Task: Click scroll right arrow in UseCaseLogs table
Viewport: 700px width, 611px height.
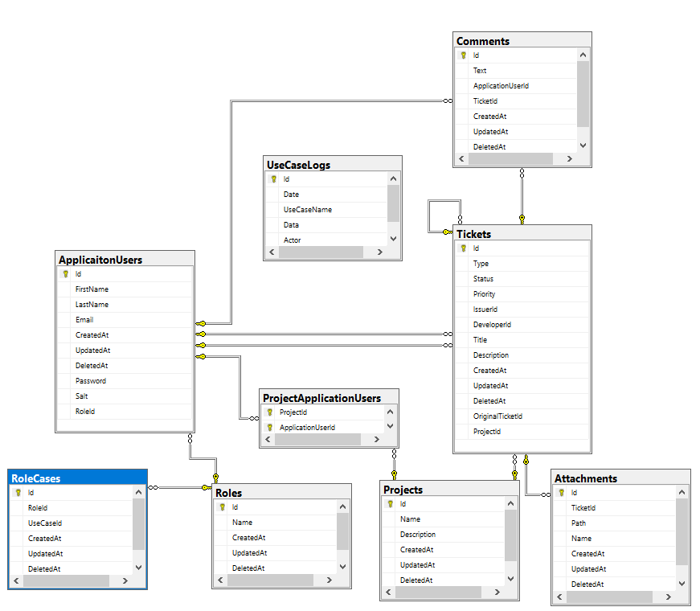Action: (380, 252)
